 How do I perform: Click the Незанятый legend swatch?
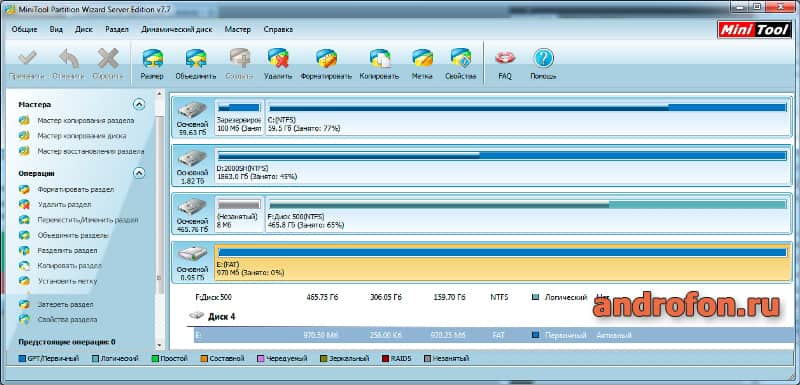click(428, 358)
